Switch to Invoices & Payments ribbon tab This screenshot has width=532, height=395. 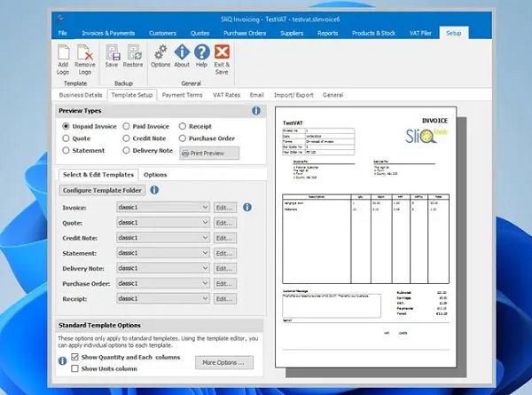108,33
